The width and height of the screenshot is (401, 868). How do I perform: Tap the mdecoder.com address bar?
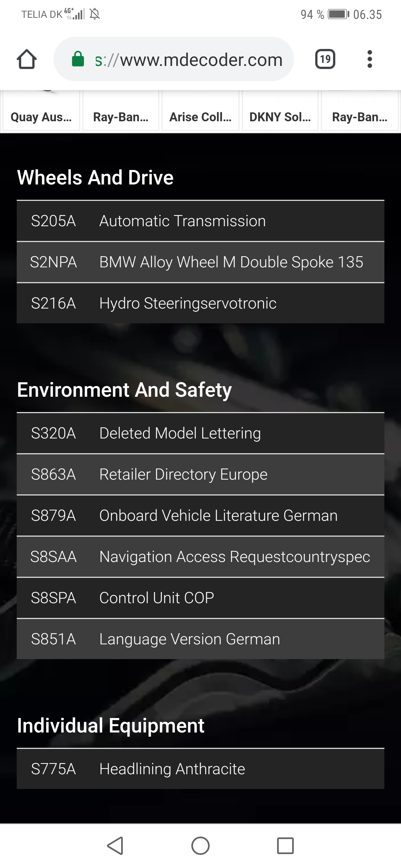click(189, 60)
